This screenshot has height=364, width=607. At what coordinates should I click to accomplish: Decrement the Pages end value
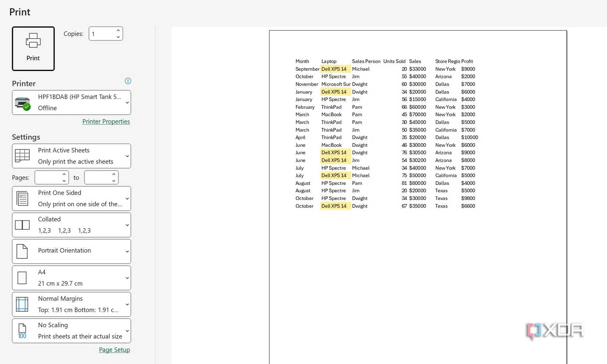pos(114,181)
